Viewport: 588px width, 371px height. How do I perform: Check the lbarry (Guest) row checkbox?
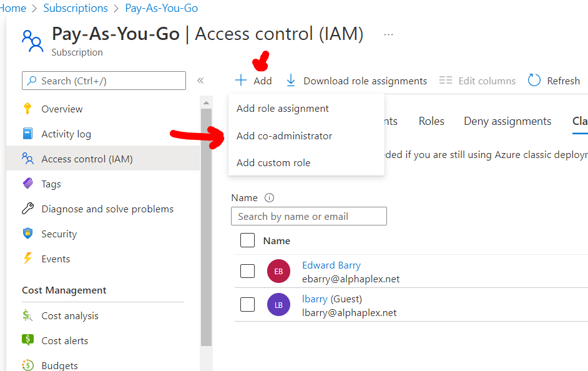click(248, 304)
